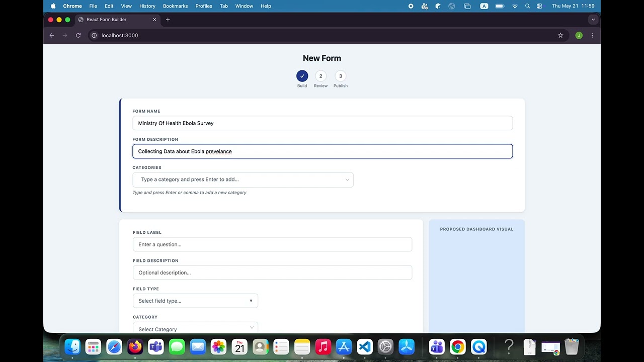Open Photos from the Dock
The width and height of the screenshot is (644, 362).
[218, 346]
